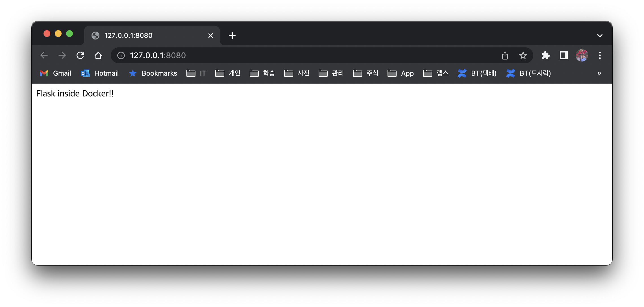Click the back navigation arrow
This screenshot has height=307, width=644.
pos(44,55)
